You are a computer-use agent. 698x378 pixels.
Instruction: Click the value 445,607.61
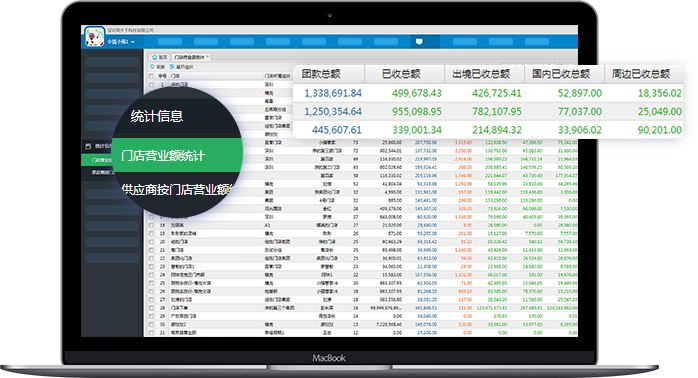337,130
